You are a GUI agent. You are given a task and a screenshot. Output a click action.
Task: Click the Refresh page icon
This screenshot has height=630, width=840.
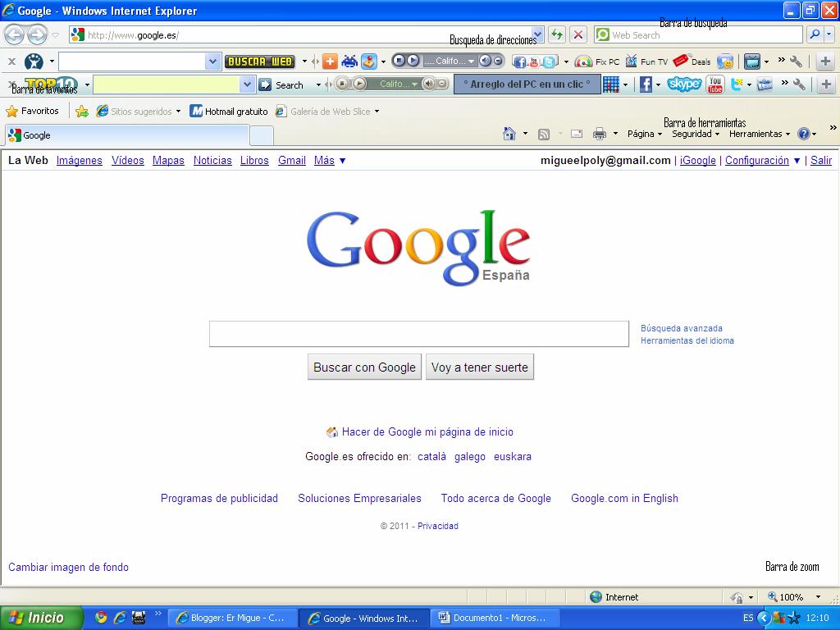tap(557, 34)
